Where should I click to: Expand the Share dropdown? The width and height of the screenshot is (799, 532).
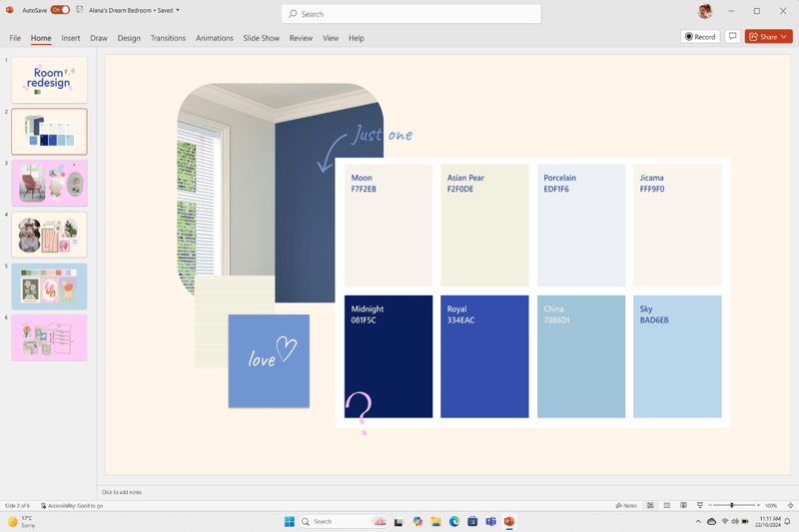tap(785, 37)
